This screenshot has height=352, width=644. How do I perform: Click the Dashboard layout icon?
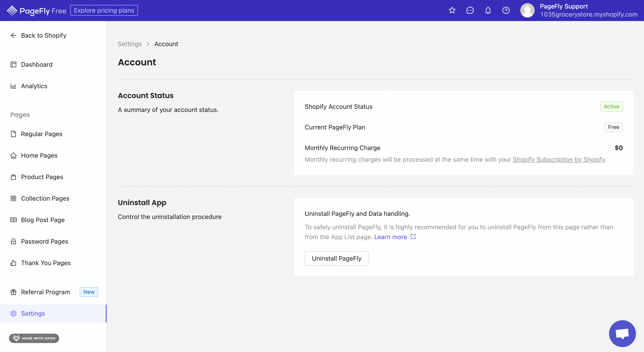tap(13, 64)
